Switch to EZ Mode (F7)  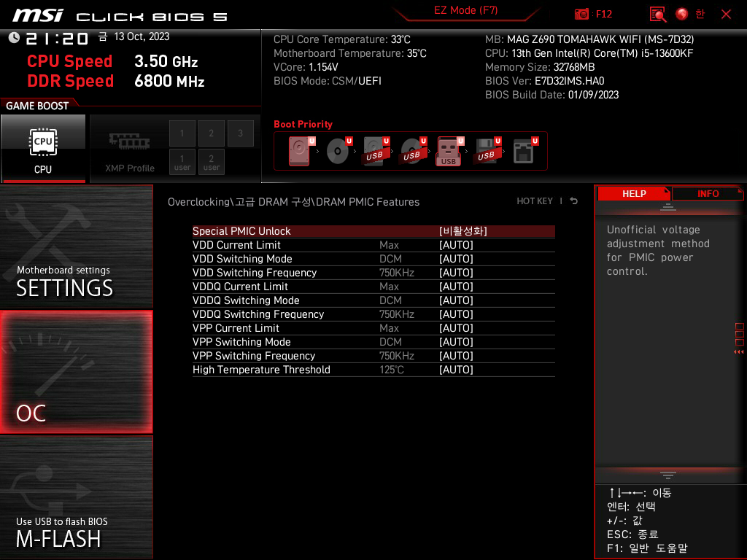pos(465,10)
